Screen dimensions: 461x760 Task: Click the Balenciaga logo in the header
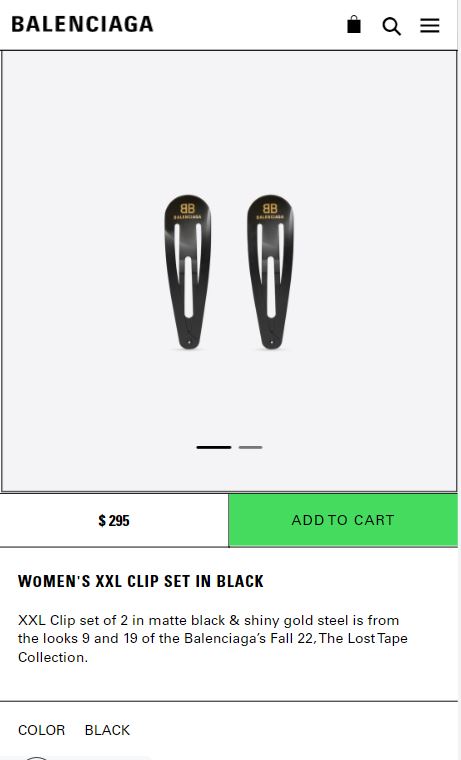tap(82, 24)
